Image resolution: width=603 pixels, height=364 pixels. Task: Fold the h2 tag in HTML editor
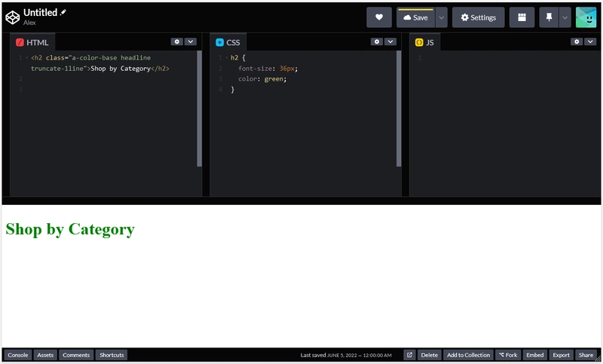[26, 58]
